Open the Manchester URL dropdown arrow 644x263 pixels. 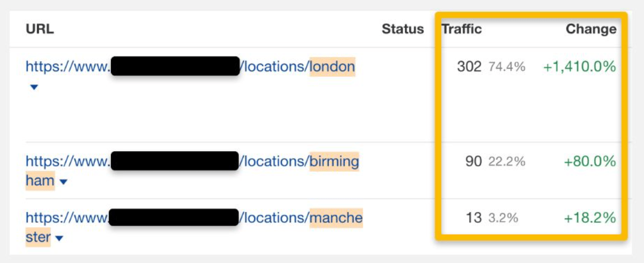[x=59, y=238]
